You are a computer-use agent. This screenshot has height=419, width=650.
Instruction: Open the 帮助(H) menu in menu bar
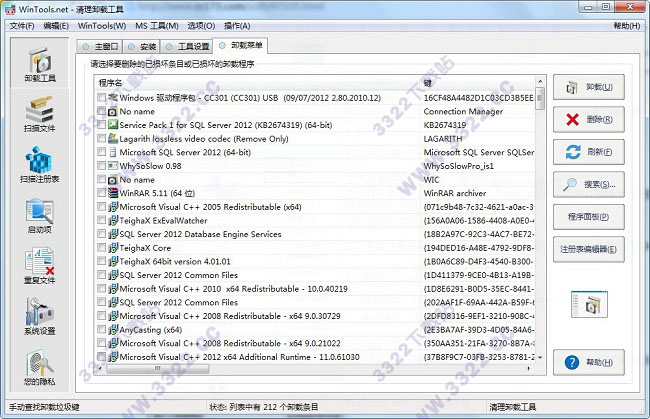pyautogui.click(x=627, y=26)
